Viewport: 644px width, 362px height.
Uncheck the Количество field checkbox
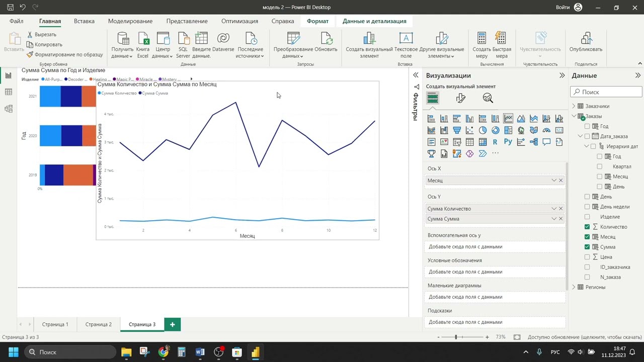pyautogui.click(x=587, y=227)
